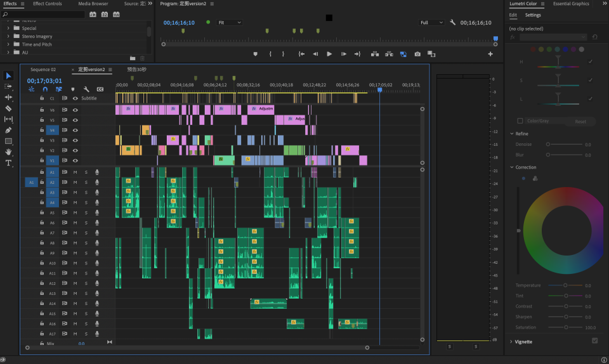Open Full playback resolution dropdown
609x364 pixels.
point(432,22)
